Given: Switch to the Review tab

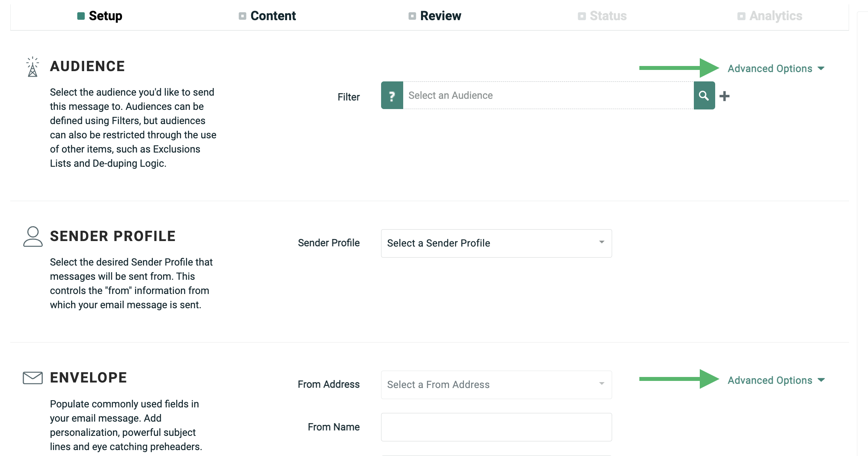Looking at the screenshot, I should coord(440,16).
